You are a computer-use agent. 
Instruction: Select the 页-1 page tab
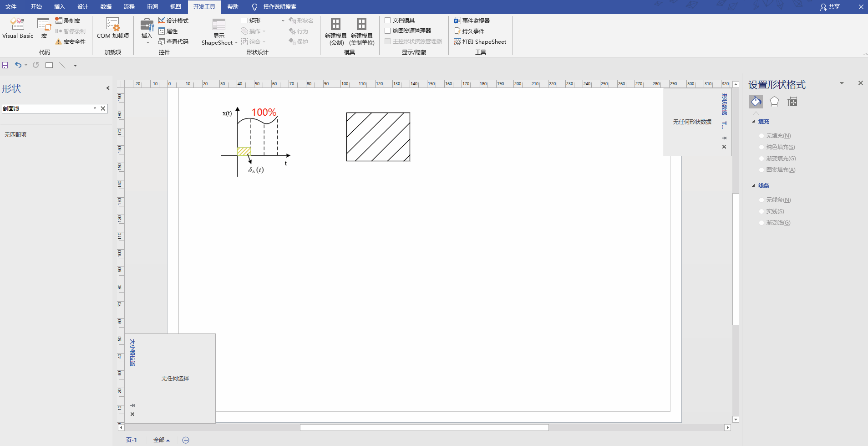tap(132, 440)
